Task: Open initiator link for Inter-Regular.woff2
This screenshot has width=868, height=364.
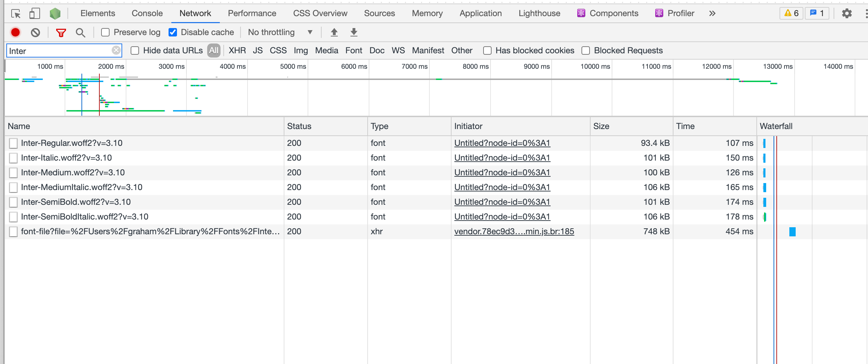Action: [502, 143]
